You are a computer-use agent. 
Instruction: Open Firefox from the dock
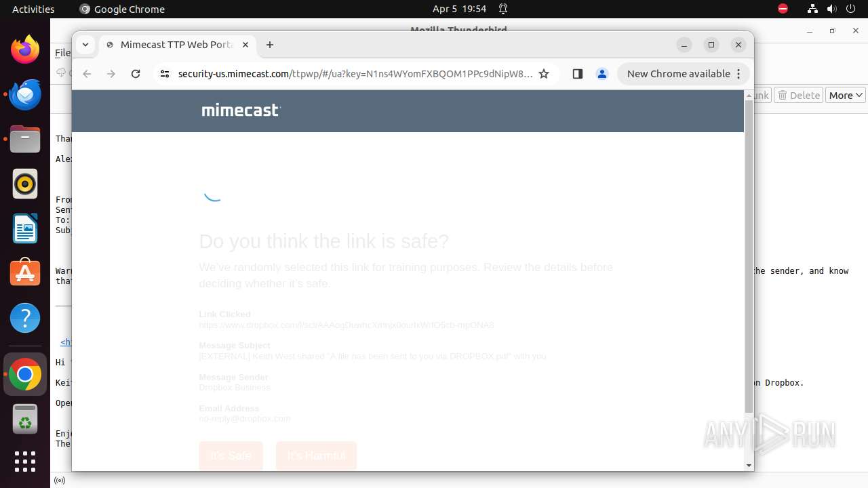tap(25, 49)
